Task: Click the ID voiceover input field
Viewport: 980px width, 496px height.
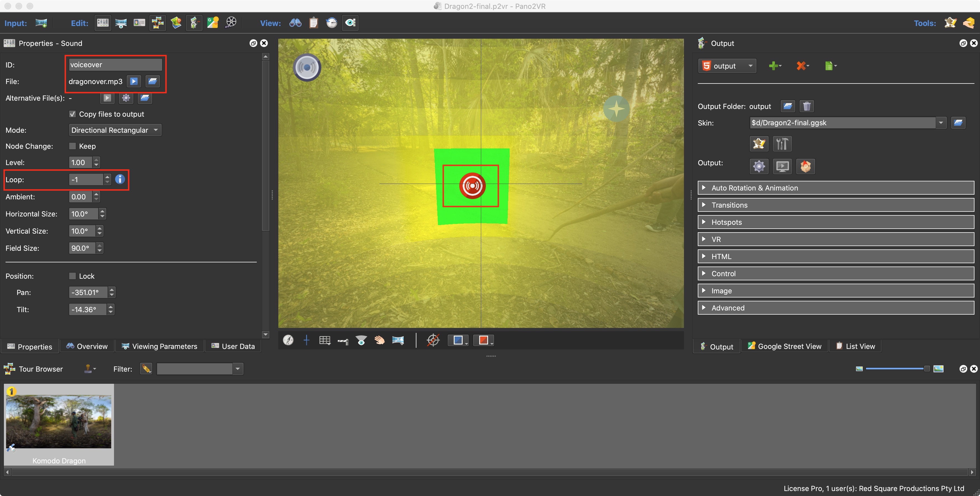Action: click(x=115, y=65)
